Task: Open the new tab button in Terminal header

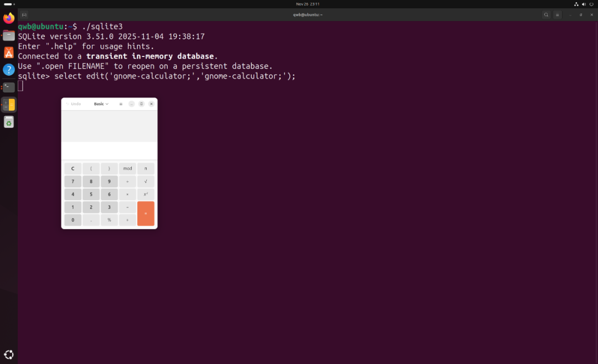Action: [x=24, y=15]
